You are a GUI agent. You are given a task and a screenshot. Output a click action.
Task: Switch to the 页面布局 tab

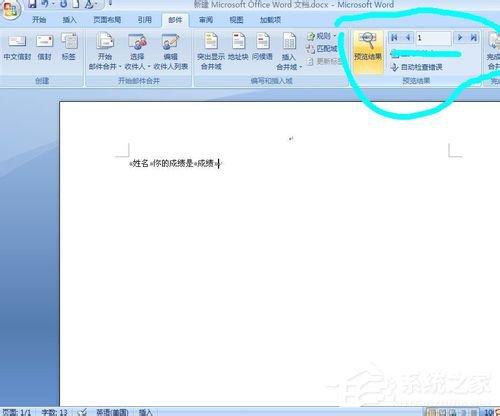(x=107, y=20)
